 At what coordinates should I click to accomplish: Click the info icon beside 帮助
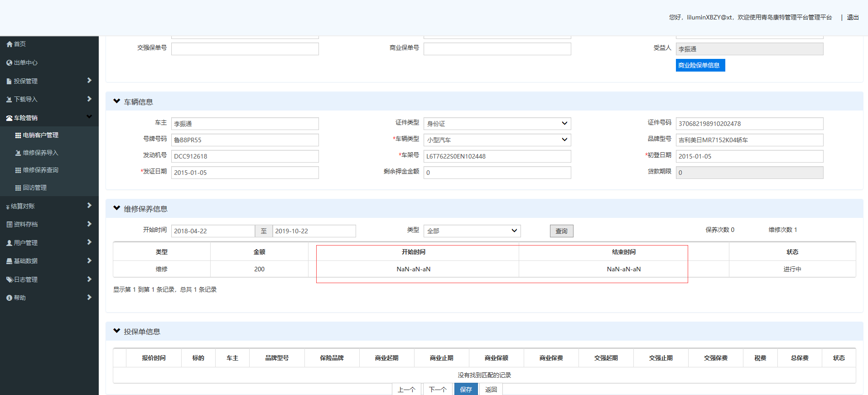[9, 298]
